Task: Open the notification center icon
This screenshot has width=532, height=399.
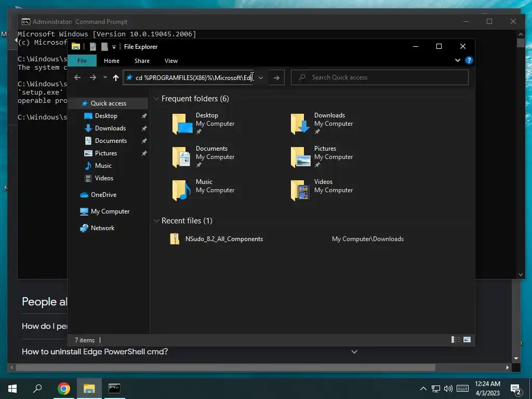Action: click(x=516, y=389)
